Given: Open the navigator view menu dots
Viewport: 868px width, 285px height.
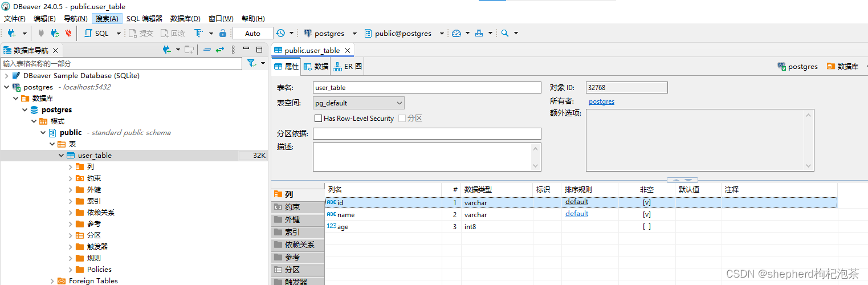Looking at the screenshot, I should [233, 50].
